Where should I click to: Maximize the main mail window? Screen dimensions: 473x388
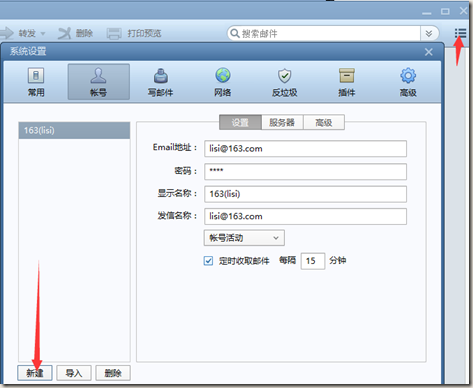445,12
